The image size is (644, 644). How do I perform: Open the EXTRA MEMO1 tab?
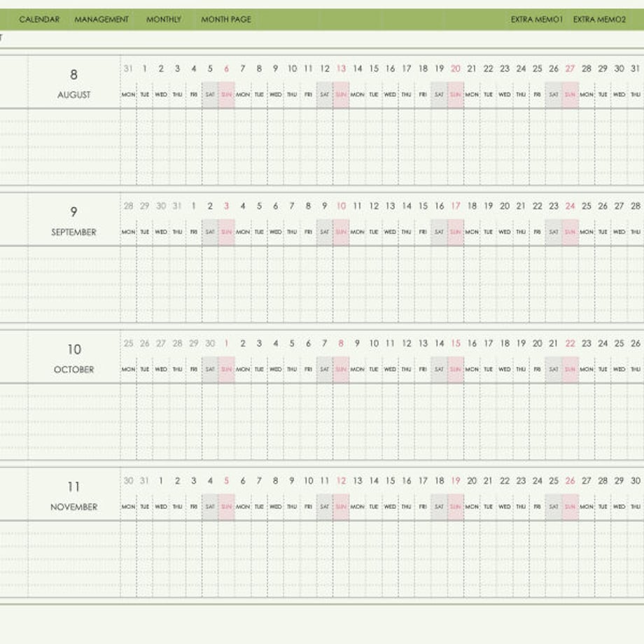tap(536, 20)
